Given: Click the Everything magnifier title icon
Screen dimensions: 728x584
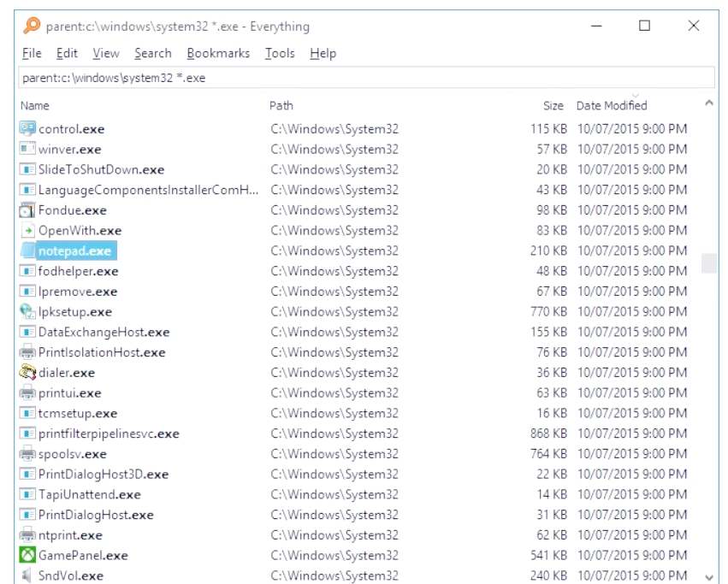Looking at the screenshot, I should 32,25.
